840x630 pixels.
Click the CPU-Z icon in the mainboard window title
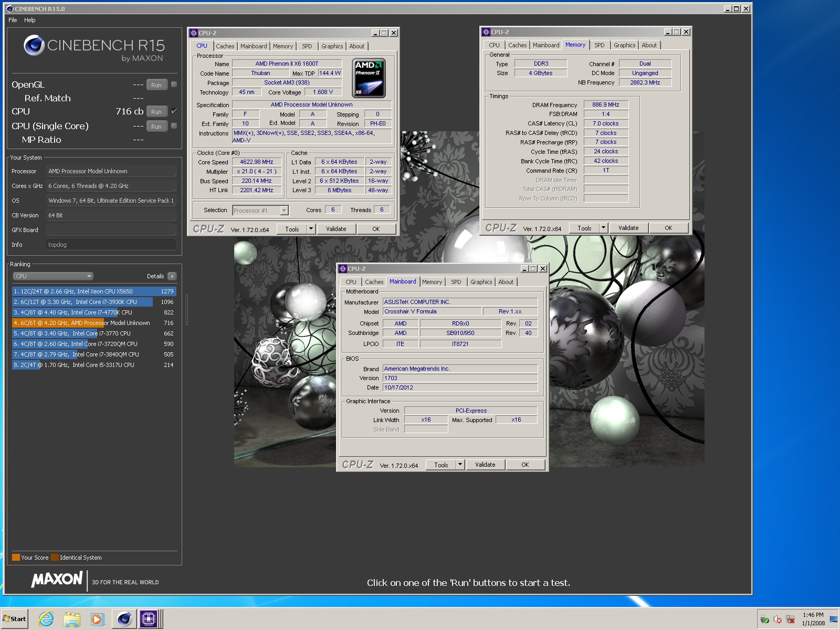[x=343, y=269]
